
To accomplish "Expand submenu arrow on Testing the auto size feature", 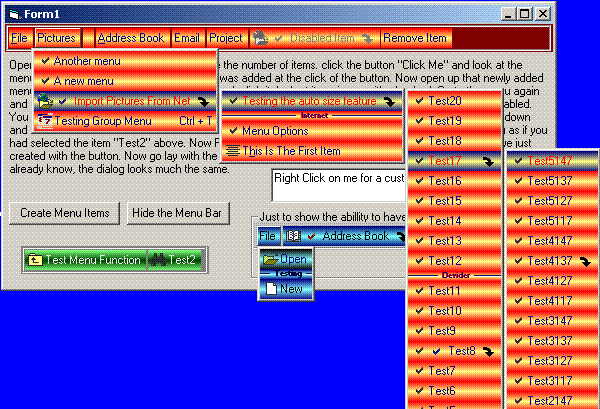I will pos(390,101).
